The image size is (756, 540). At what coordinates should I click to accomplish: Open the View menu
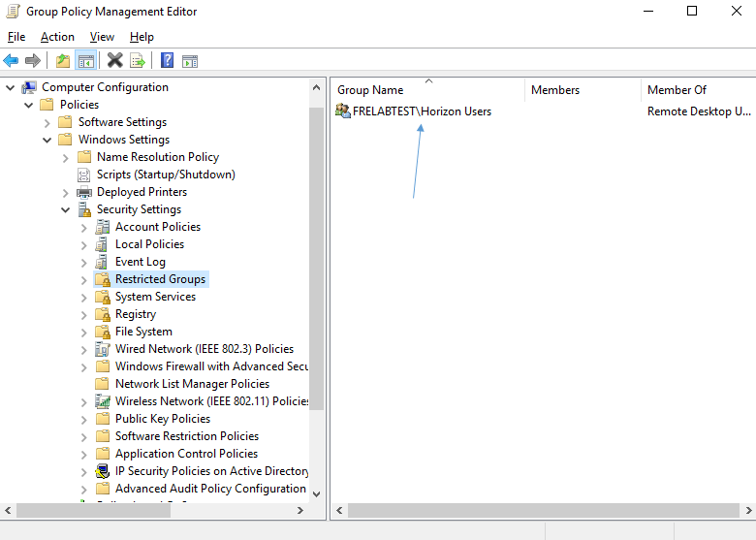(x=102, y=37)
